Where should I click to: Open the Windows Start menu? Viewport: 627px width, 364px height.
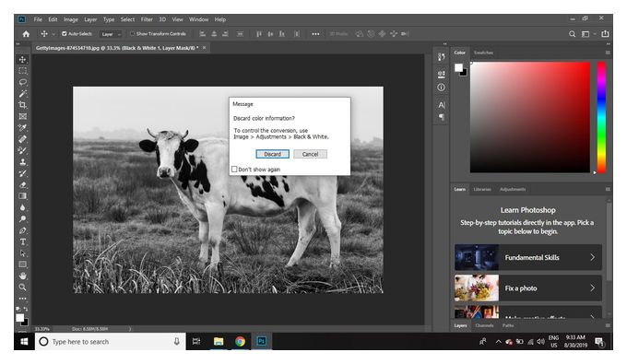pos(24,342)
